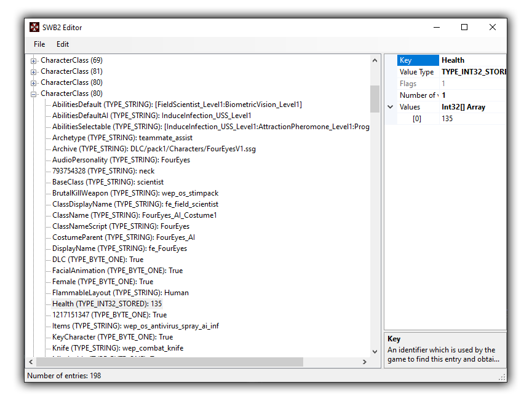Click the window resize grip

502,377
